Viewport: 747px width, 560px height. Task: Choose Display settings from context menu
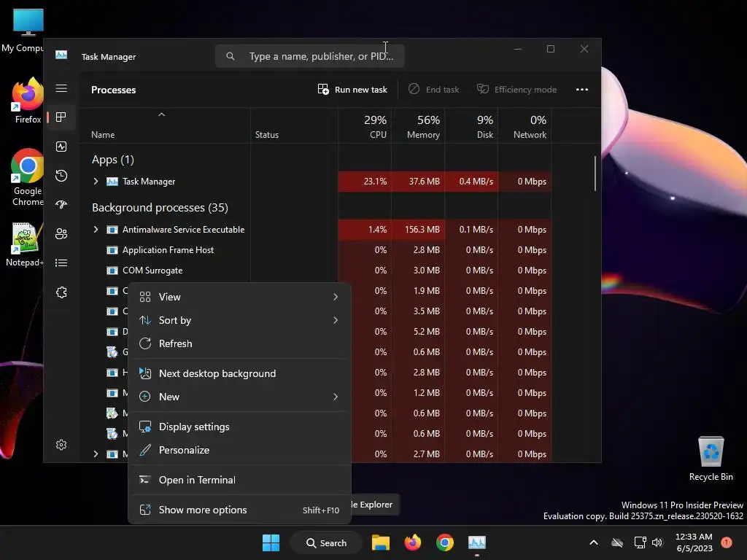[239, 427]
